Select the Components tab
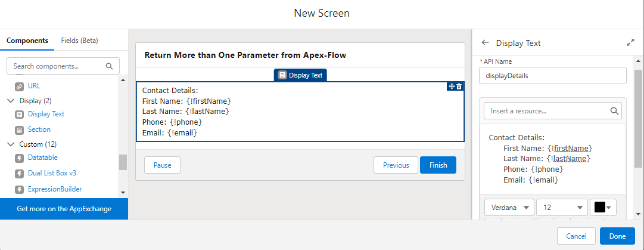 27,41
